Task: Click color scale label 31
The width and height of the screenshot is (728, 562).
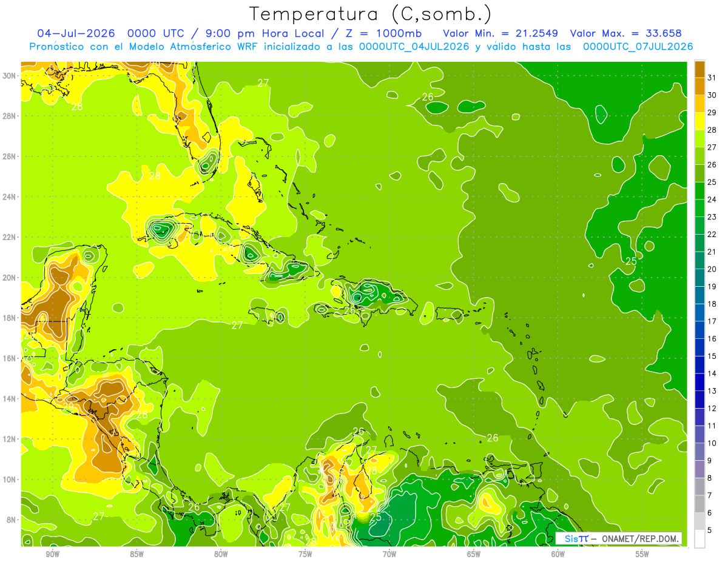Action: [712, 78]
